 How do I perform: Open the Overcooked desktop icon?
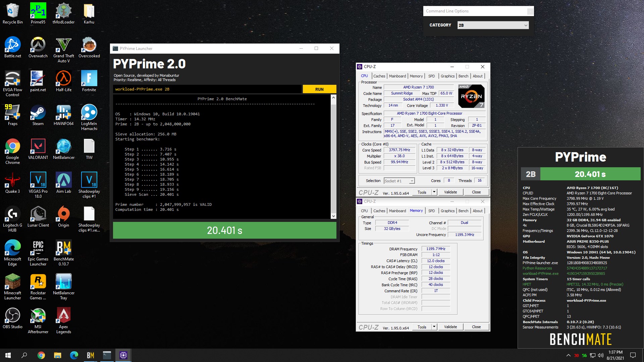[x=89, y=47]
